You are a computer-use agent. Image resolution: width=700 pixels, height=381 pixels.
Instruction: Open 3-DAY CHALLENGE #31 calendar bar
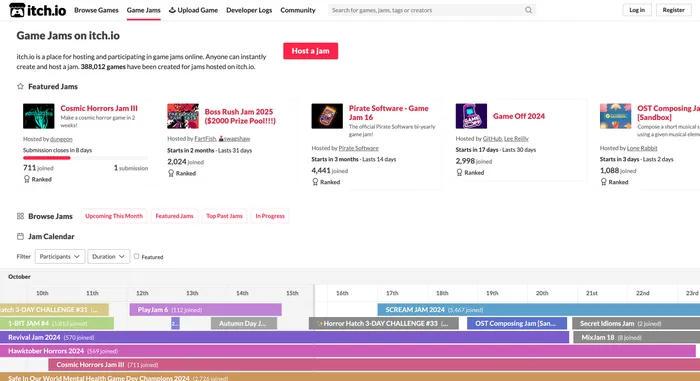54,310
